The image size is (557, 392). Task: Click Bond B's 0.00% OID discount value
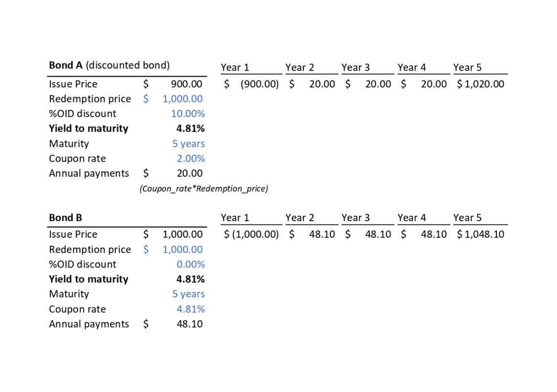coord(191,265)
